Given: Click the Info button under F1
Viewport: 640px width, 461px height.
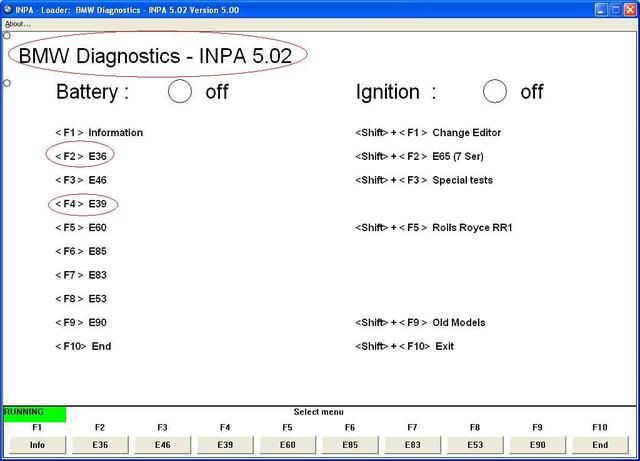Looking at the screenshot, I should [x=38, y=445].
